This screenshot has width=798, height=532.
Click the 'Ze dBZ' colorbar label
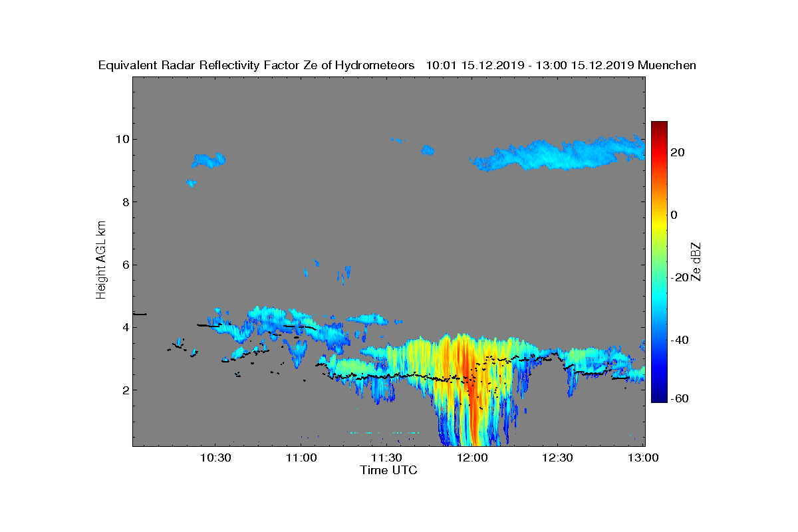point(696,261)
